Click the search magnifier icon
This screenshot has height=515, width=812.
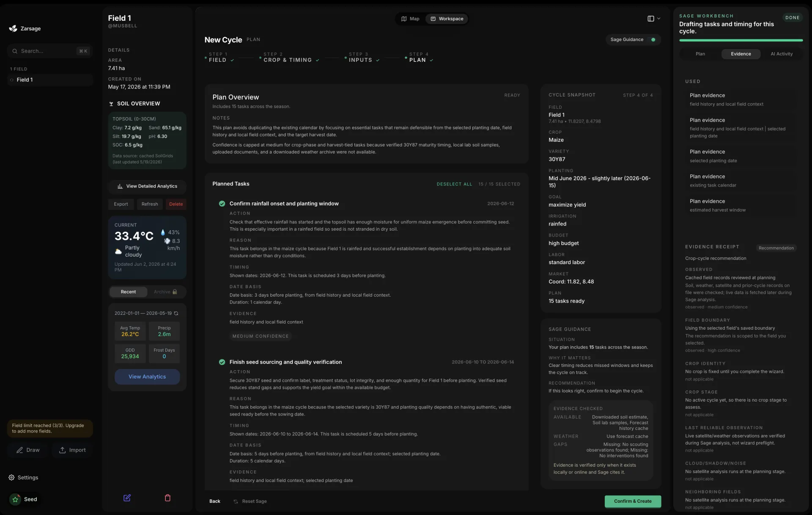click(x=15, y=51)
